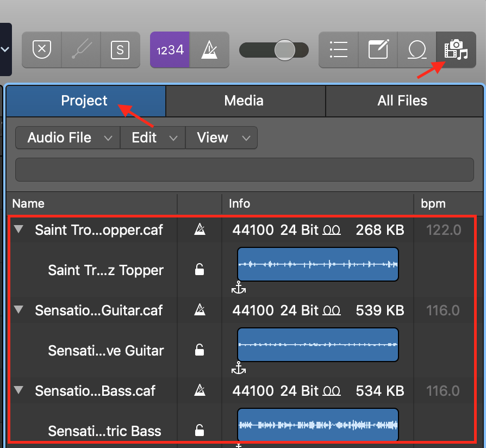Click tempo icon for Saint Tro...opper.caf
Viewport: 486px width, 448px height.
tap(200, 229)
